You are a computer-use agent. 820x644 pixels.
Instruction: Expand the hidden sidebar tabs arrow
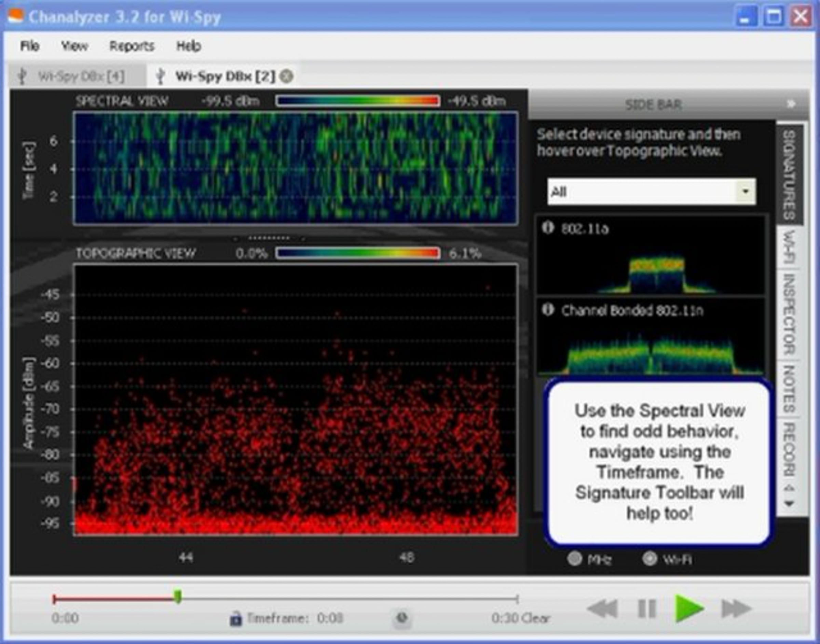coord(789,503)
